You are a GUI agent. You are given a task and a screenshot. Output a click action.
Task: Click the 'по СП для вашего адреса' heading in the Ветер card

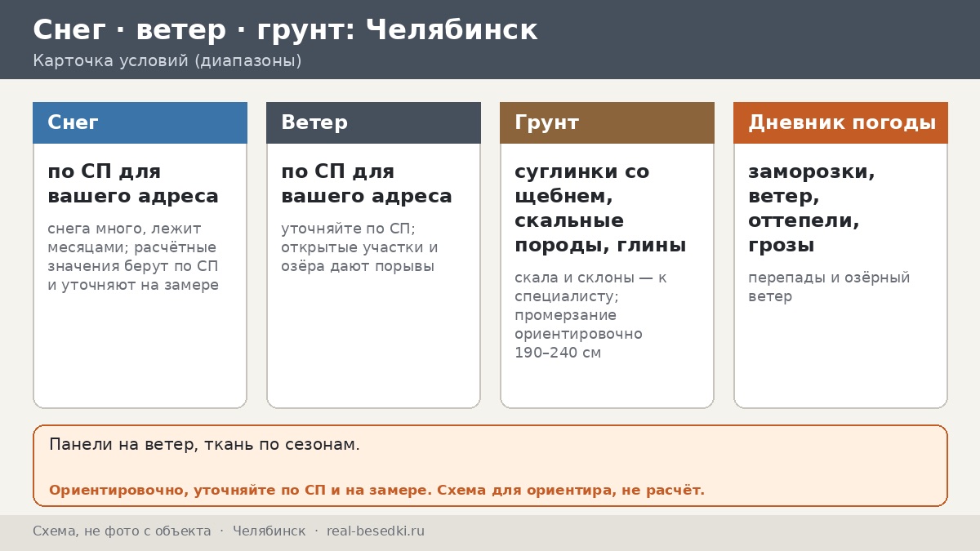[367, 184]
